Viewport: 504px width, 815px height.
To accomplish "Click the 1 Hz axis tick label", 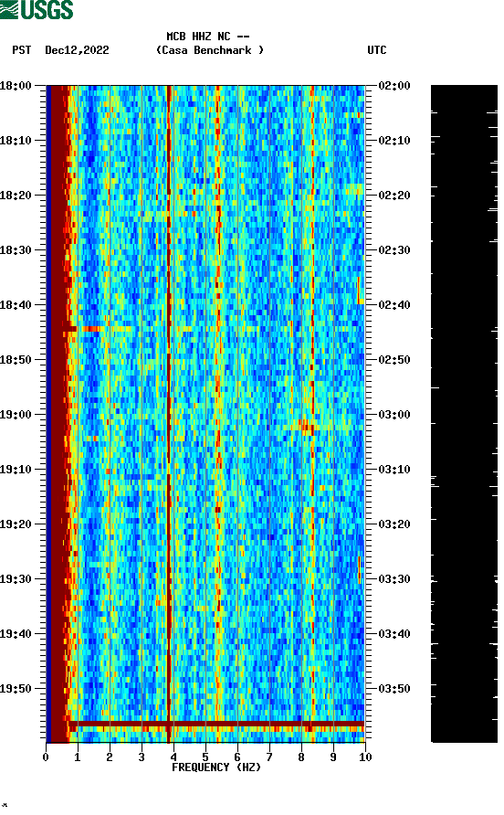I will tap(78, 757).
